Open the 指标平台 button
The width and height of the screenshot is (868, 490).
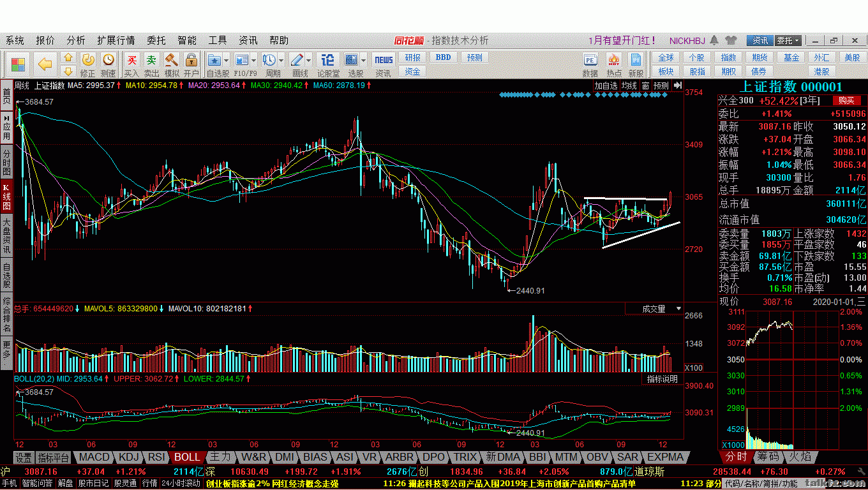coord(53,457)
